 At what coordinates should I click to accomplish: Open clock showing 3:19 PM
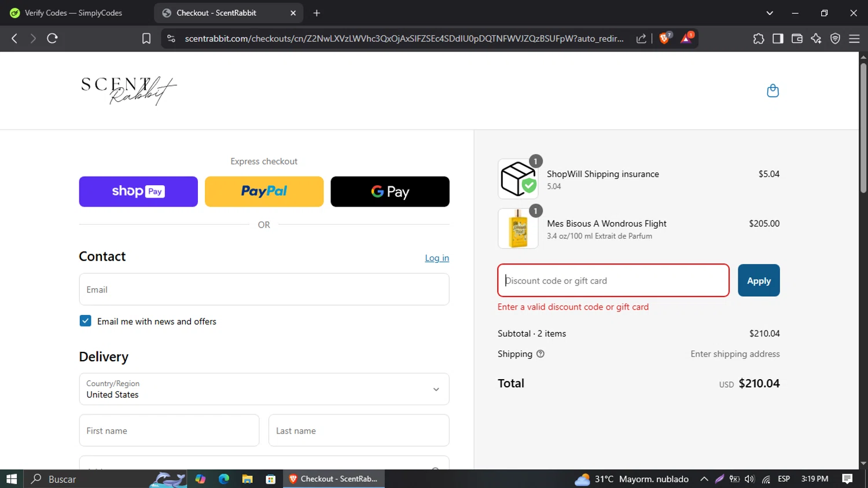point(815,479)
